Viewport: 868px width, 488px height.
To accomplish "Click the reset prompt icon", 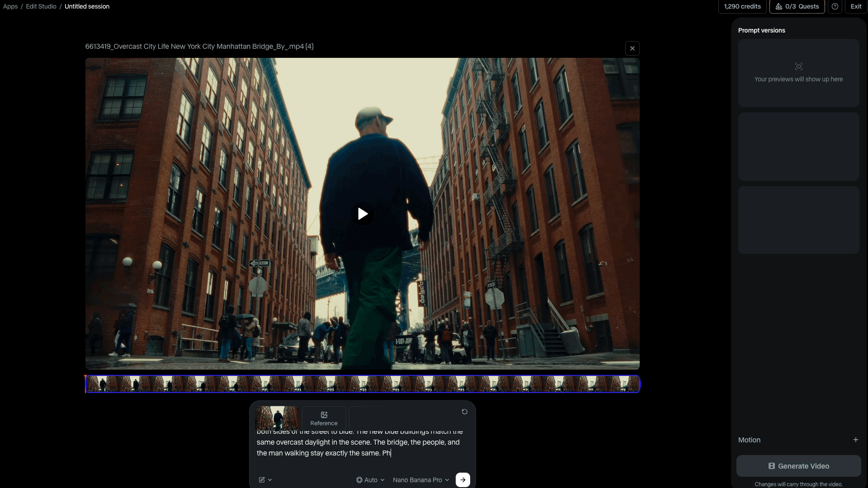I will click(x=464, y=412).
